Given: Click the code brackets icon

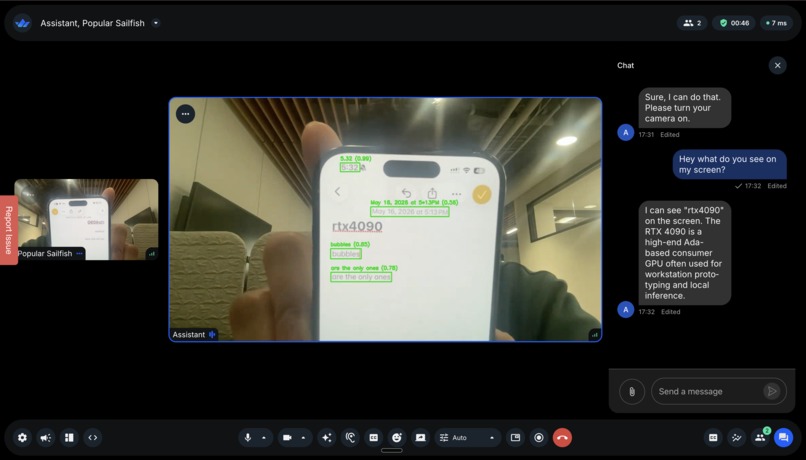Looking at the screenshot, I should (93, 437).
